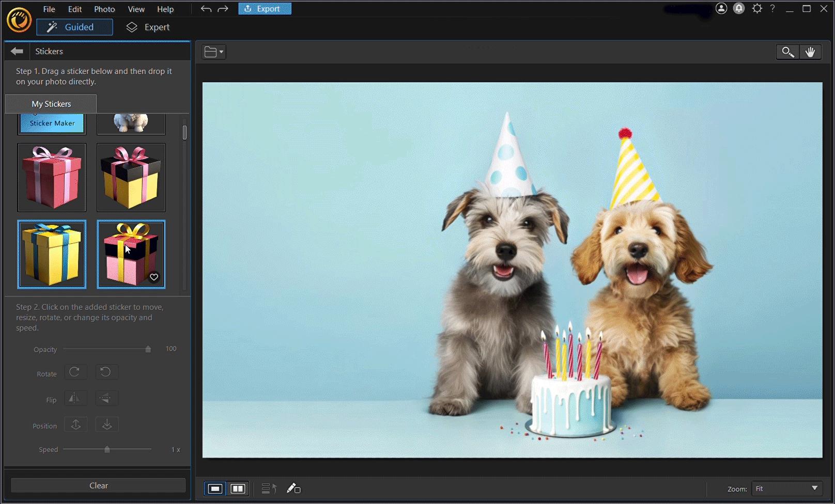The height and width of the screenshot is (504, 835).
Task: Select the Hand pan tool
Action: click(810, 52)
